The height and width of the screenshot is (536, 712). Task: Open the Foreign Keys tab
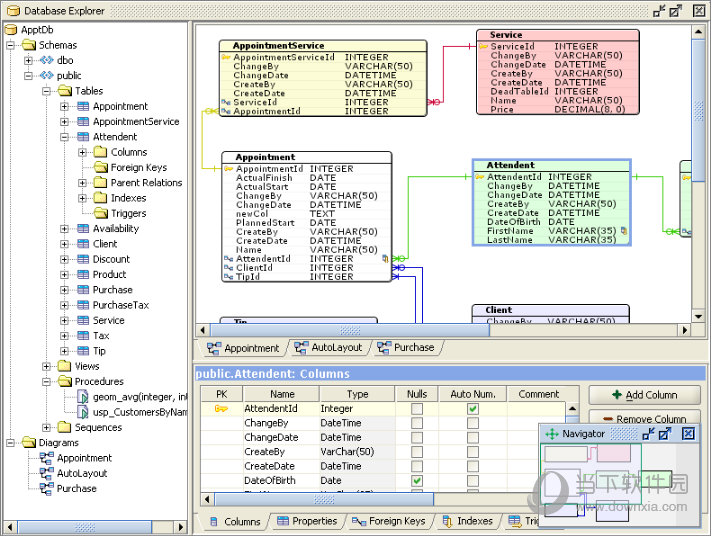click(x=390, y=521)
